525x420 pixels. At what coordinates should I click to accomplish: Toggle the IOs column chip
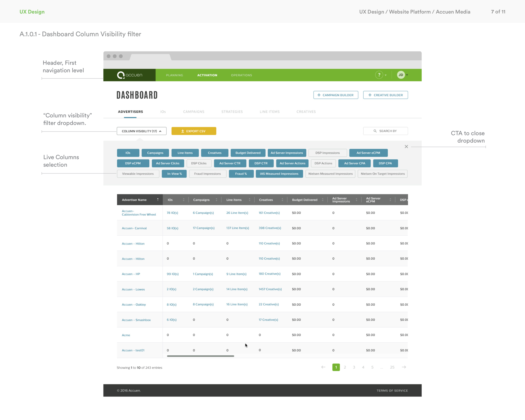click(x=128, y=153)
